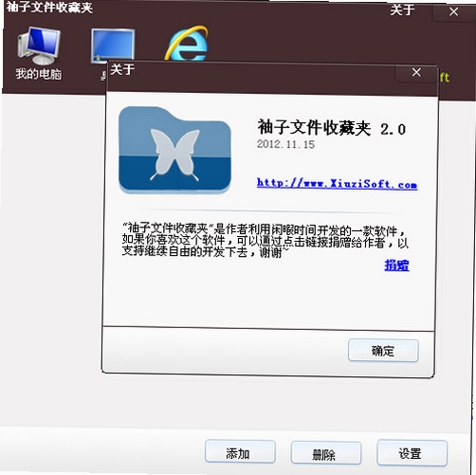This screenshot has width=476, height=475.
Task: Confirm the About dialog with 确定
Action: (383, 351)
